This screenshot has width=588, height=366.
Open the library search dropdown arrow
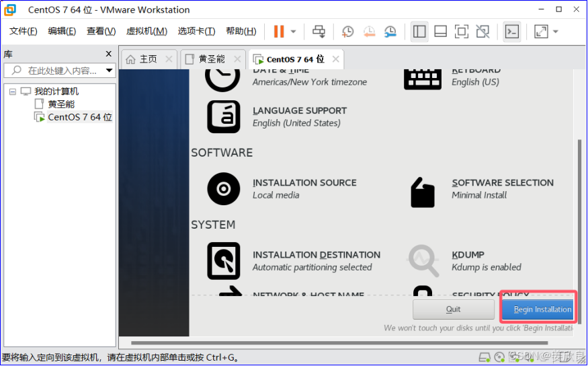coord(109,70)
